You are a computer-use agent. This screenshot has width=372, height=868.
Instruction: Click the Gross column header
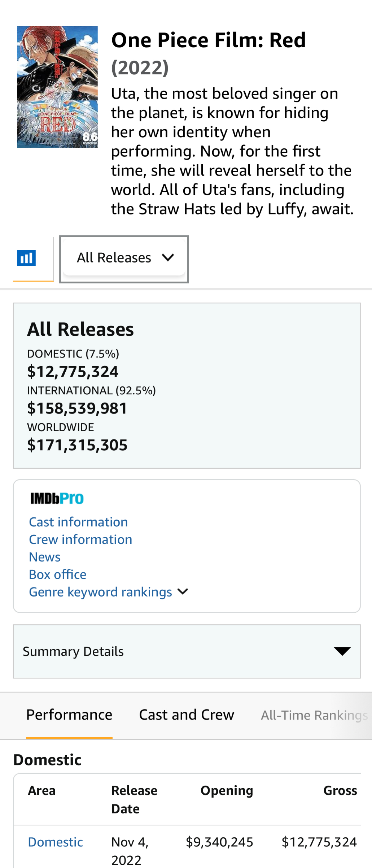point(340,790)
